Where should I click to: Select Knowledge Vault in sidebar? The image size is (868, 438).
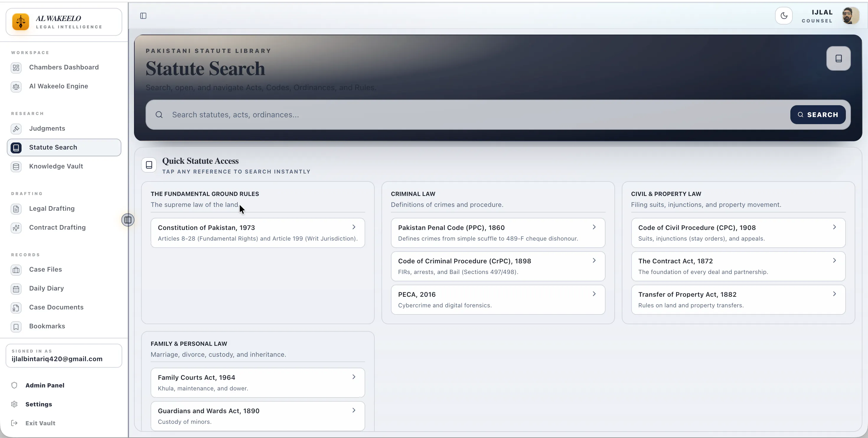pos(64,167)
